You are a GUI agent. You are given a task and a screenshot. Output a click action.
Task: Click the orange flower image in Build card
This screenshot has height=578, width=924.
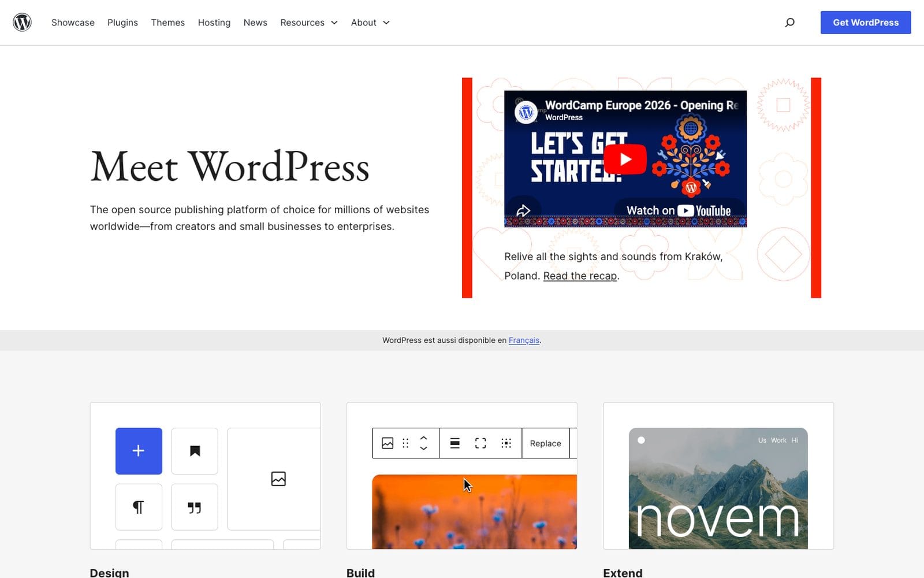[474, 512]
